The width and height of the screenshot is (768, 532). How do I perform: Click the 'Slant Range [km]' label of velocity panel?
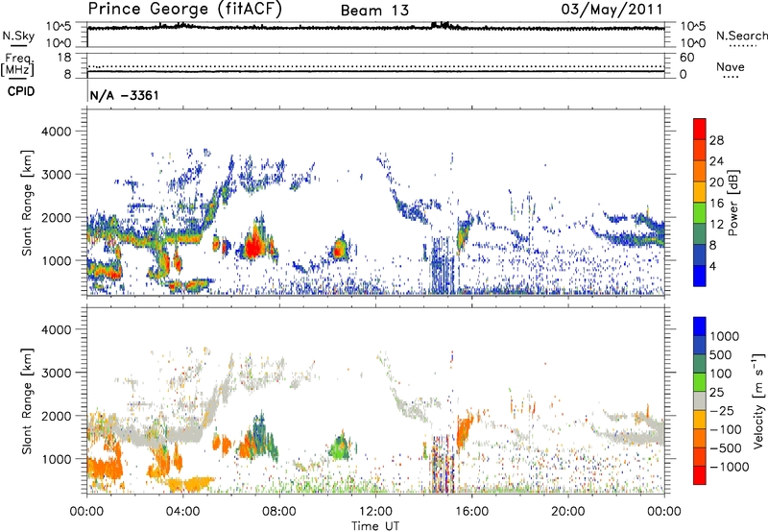[x=27, y=400]
